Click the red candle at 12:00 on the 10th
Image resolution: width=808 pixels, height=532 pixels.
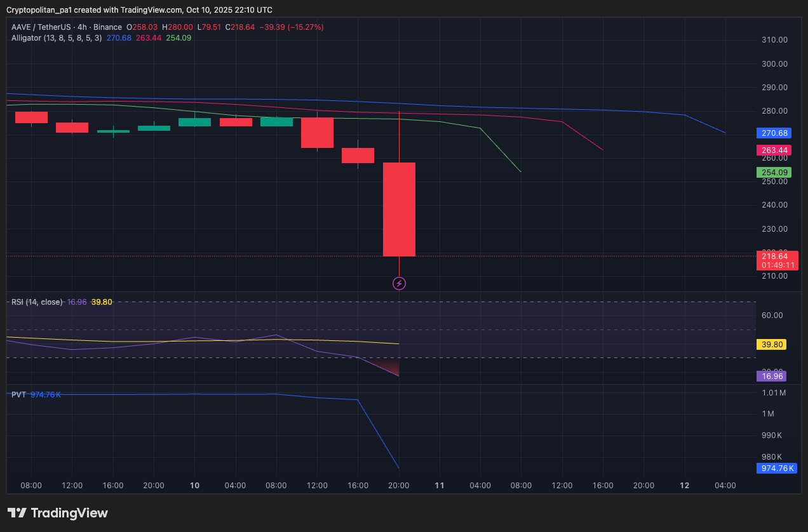[317, 133]
